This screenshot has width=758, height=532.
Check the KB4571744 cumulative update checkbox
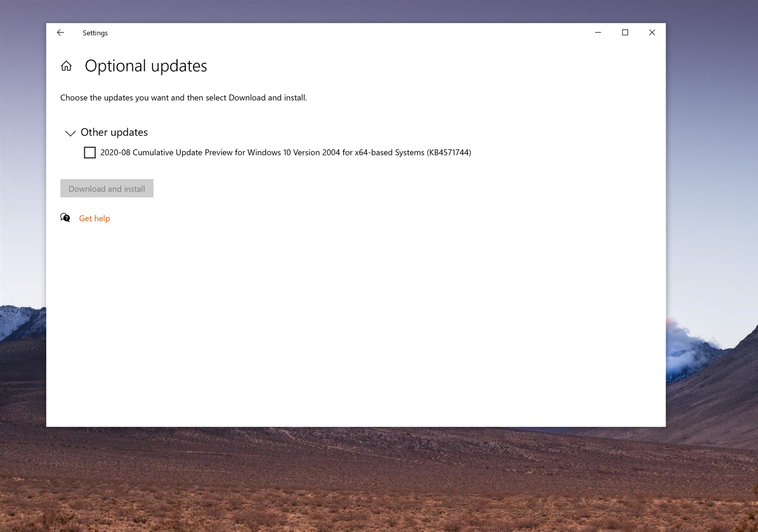[x=89, y=152]
